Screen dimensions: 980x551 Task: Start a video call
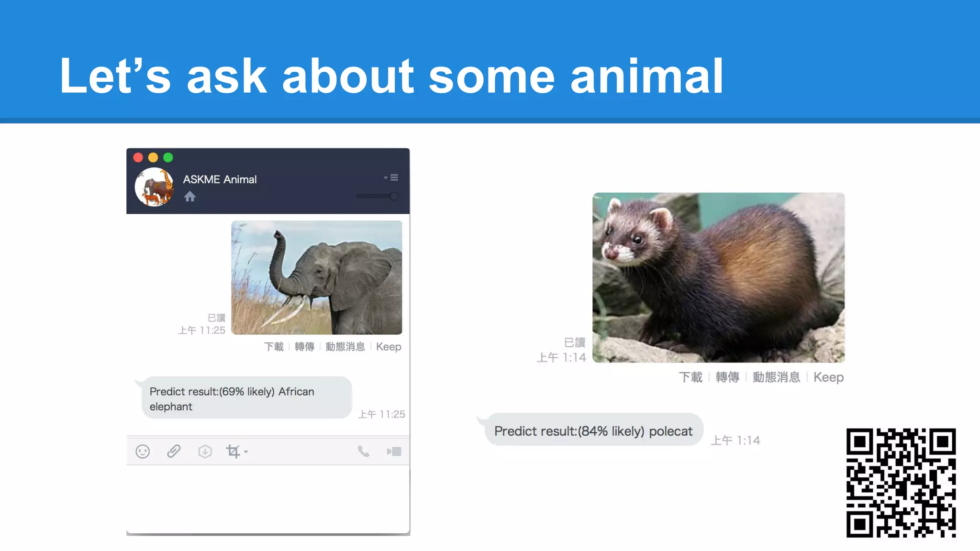(394, 451)
